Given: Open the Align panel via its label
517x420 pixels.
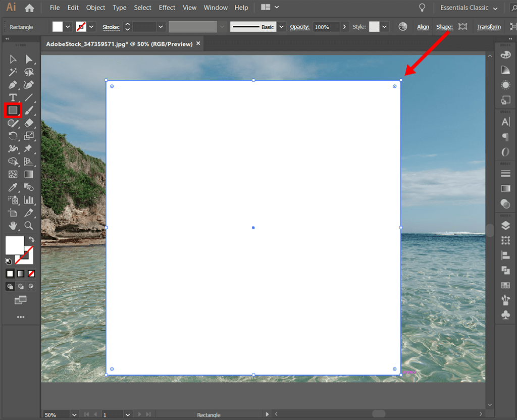Looking at the screenshot, I should [x=423, y=27].
